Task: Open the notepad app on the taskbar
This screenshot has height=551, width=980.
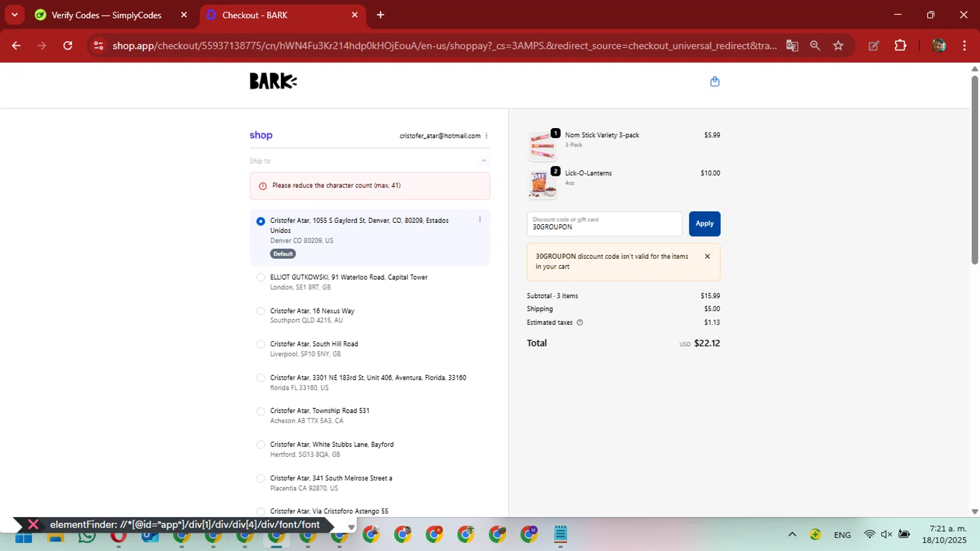Action: coord(561,535)
